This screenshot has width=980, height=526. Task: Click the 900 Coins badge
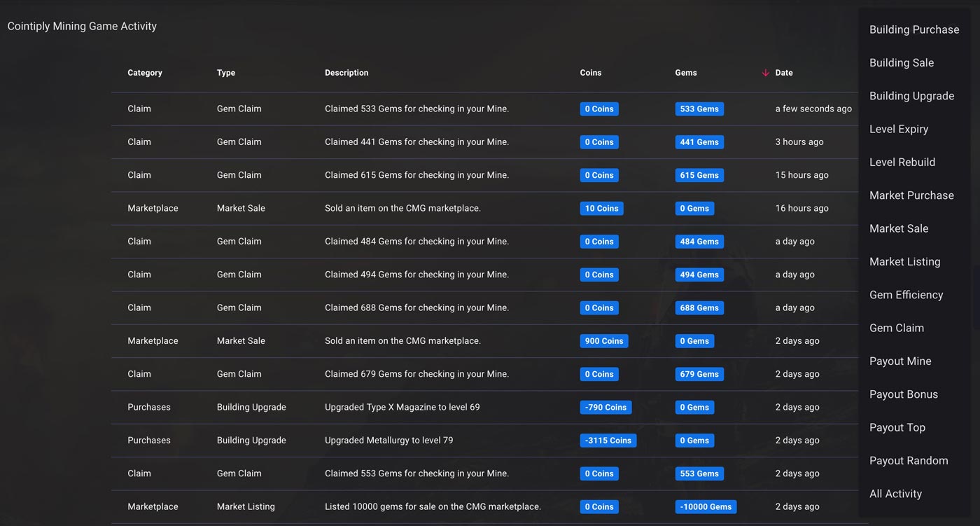(604, 341)
